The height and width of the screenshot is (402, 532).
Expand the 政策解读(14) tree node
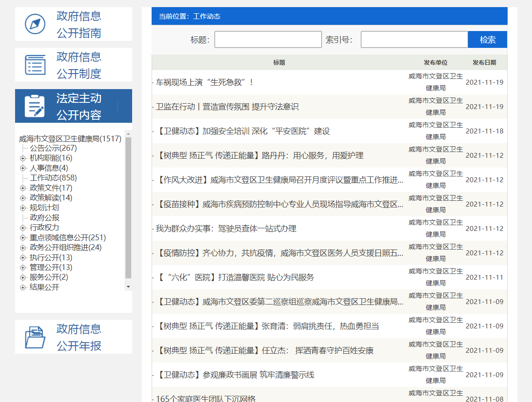[23, 198]
